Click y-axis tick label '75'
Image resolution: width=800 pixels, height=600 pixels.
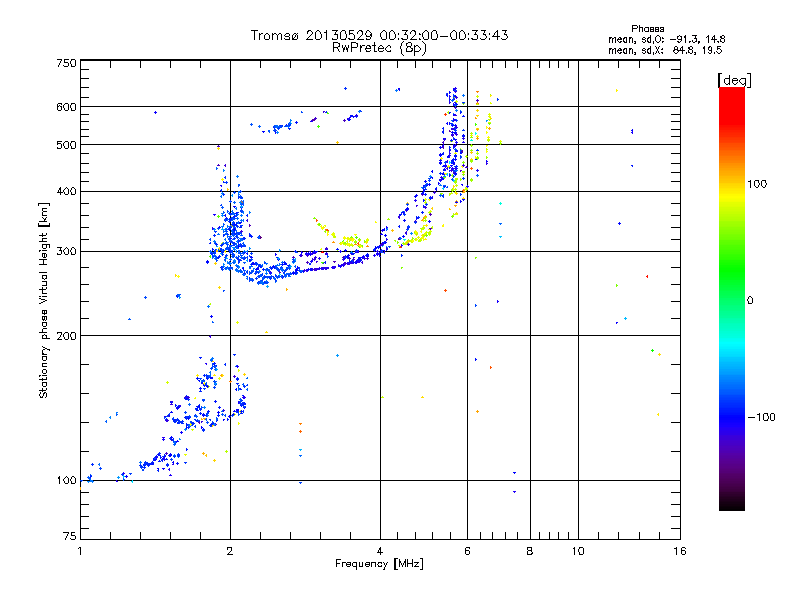70,536
